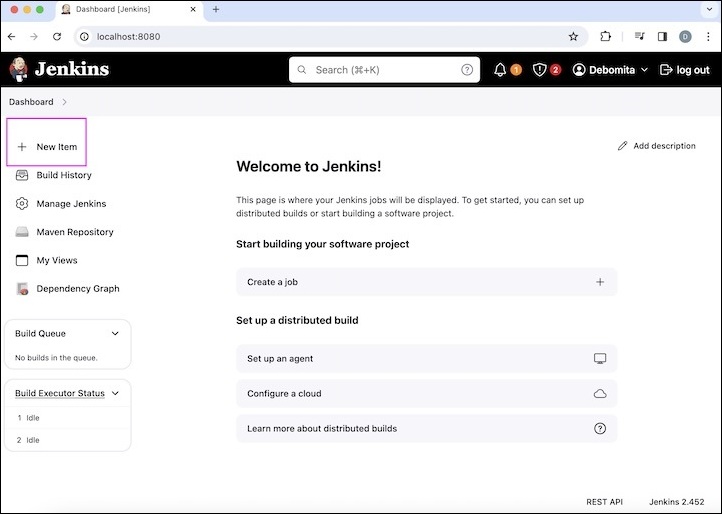Open the notifications bell icon

pos(500,70)
